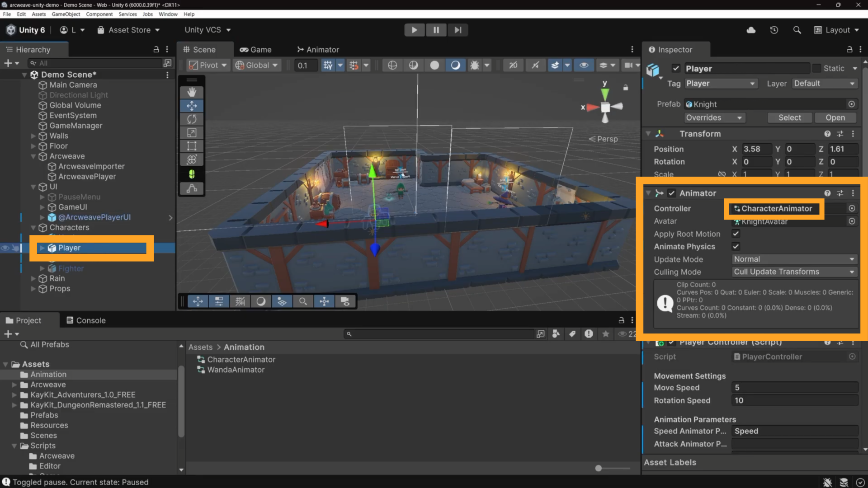Viewport: 868px width, 488px height.
Task: Select the Scale tool in scene toolbar
Action: pos(192,133)
